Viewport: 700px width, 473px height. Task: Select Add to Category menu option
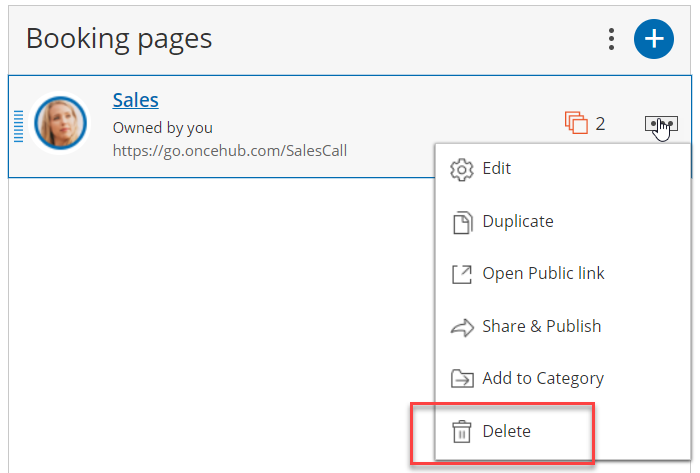(542, 379)
